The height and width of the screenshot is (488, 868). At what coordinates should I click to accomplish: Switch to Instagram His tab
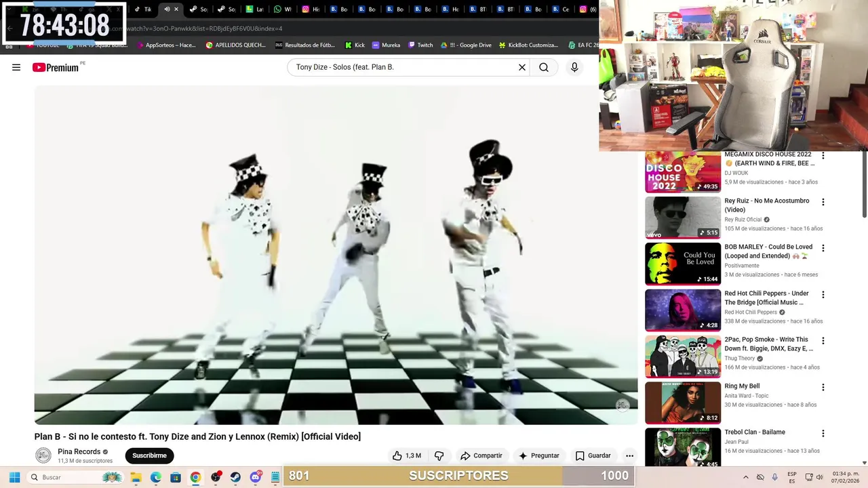(311, 9)
